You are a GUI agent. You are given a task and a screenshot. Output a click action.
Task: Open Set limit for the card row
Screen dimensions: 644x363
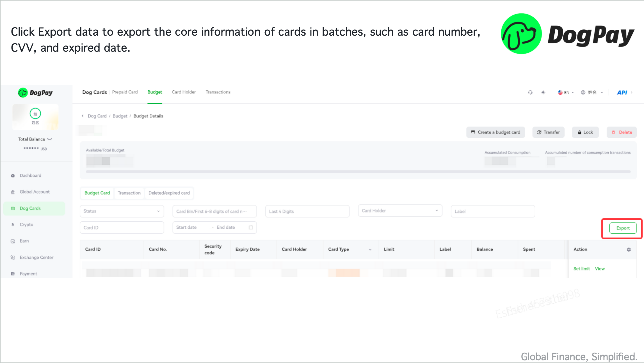tap(581, 268)
